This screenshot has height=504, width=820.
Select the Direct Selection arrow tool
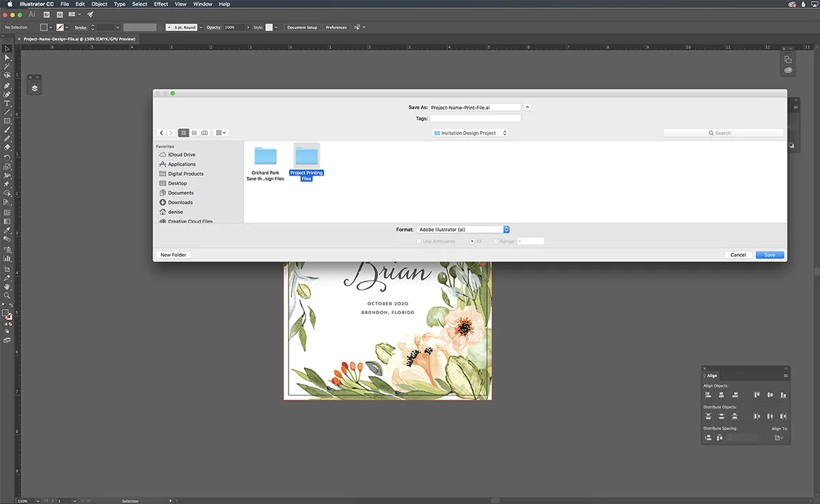(x=8, y=58)
